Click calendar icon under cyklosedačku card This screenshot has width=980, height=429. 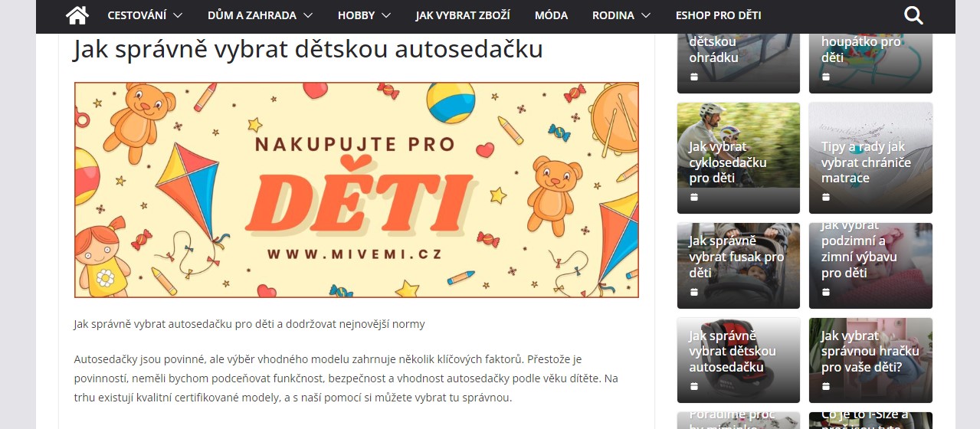[x=693, y=197]
